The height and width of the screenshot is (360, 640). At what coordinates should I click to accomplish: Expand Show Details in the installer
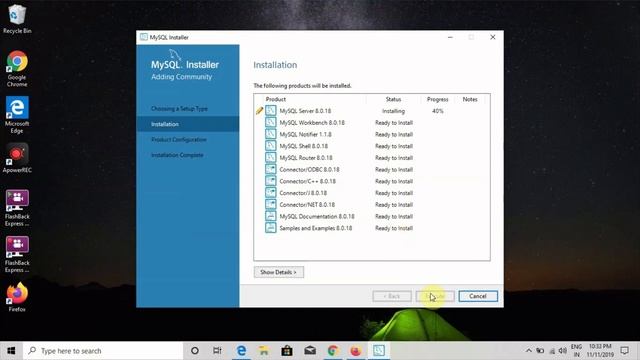[x=279, y=272]
